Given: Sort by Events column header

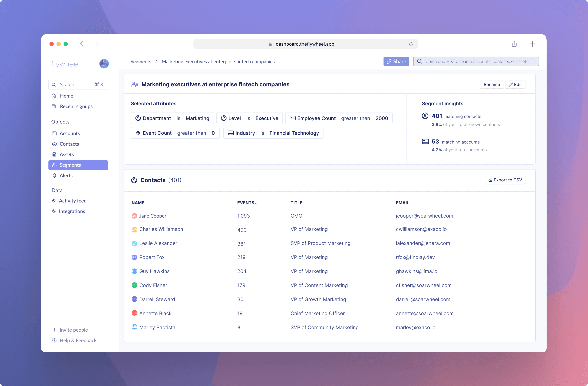Looking at the screenshot, I should (247, 203).
